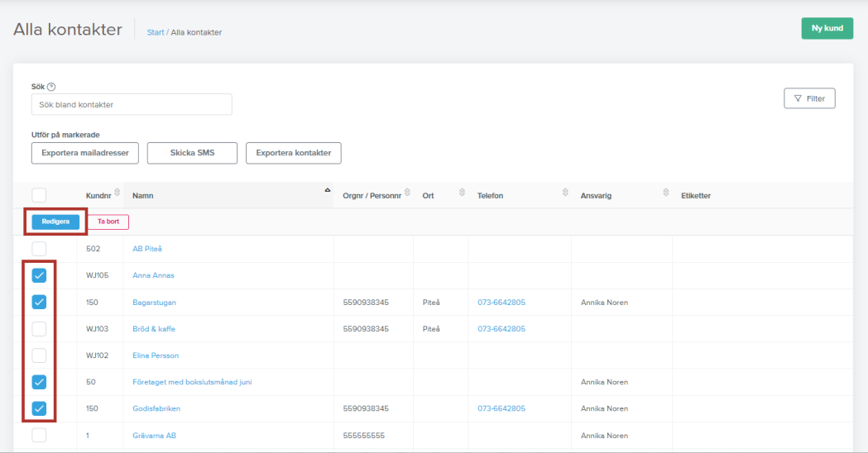This screenshot has height=453, width=868.
Task: Go to Start in breadcrumb
Action: 155,32
